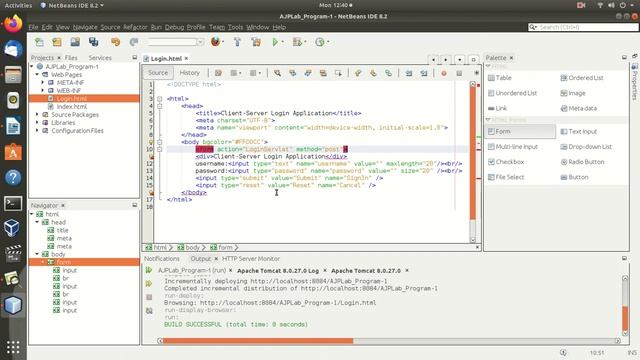640x360 pixels.
Task: Click the New Project toolbar icon
Action: coord(57,42)
